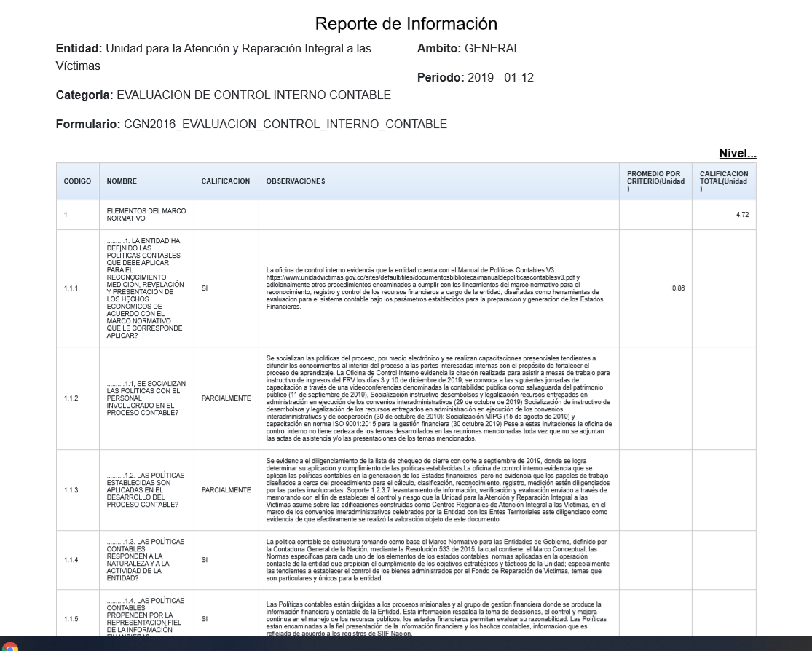The height and width of the screenshot is (651, 812).
Task: Select the CALIFICACION TOTAL column header
Action: (724, 181)
